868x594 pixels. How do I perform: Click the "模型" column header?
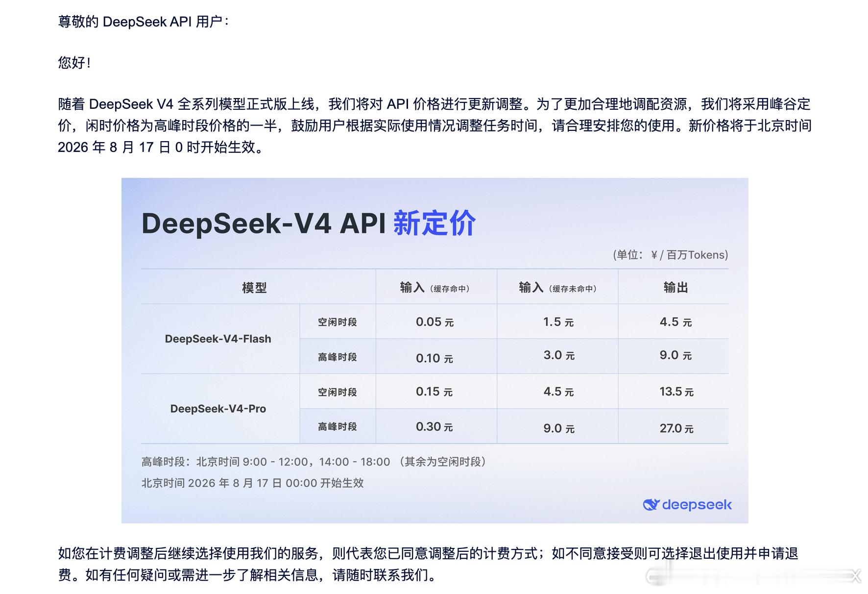[x=254, y=288]
